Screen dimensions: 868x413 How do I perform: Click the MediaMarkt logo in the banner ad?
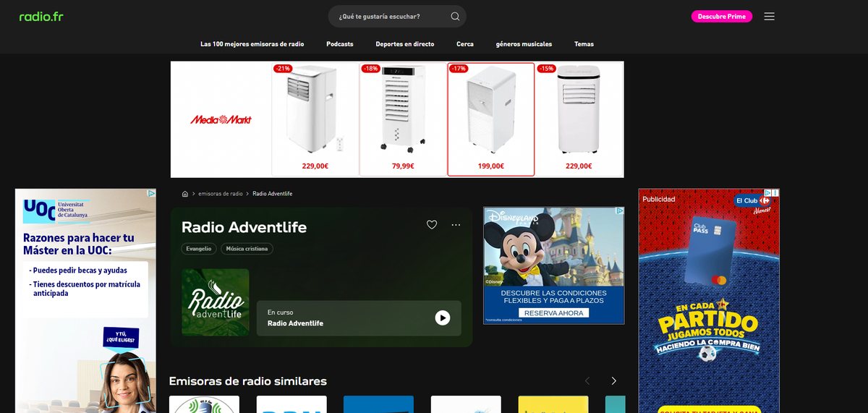click(221, 119)
